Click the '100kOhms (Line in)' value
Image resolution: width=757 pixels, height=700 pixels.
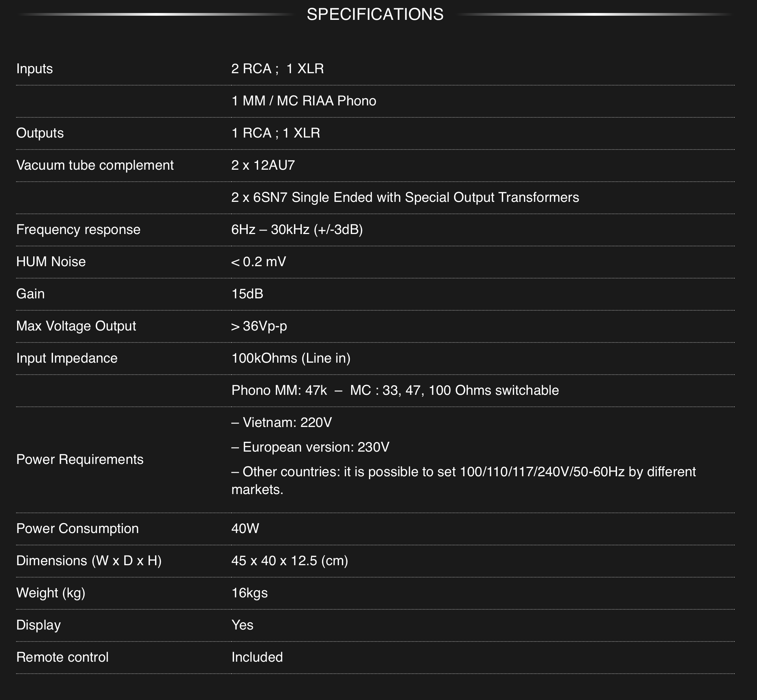[x=291, y=358]
